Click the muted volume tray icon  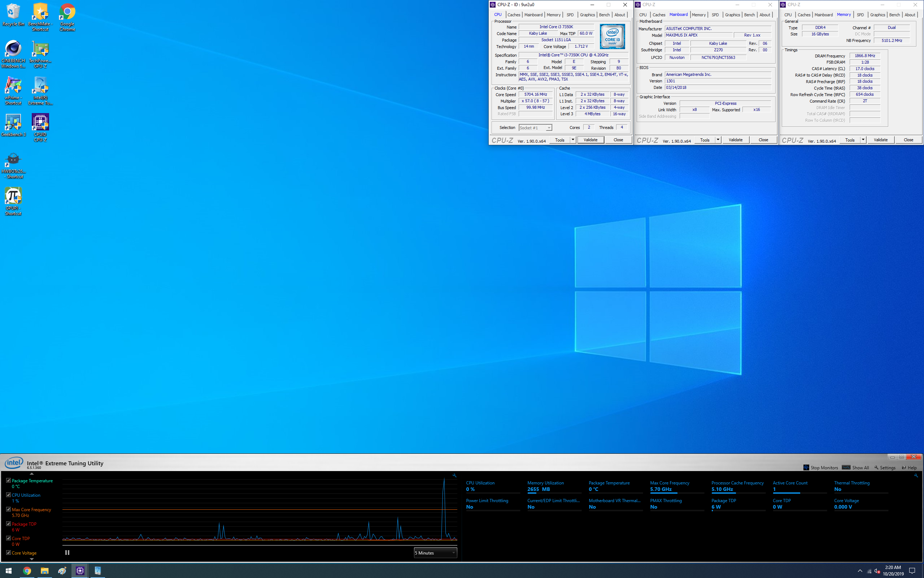pos(877,571)
